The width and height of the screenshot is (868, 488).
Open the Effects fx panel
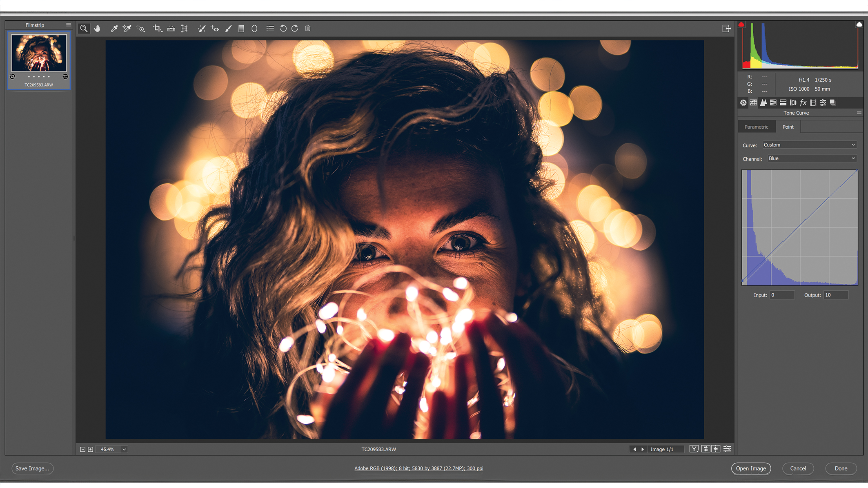803,103
